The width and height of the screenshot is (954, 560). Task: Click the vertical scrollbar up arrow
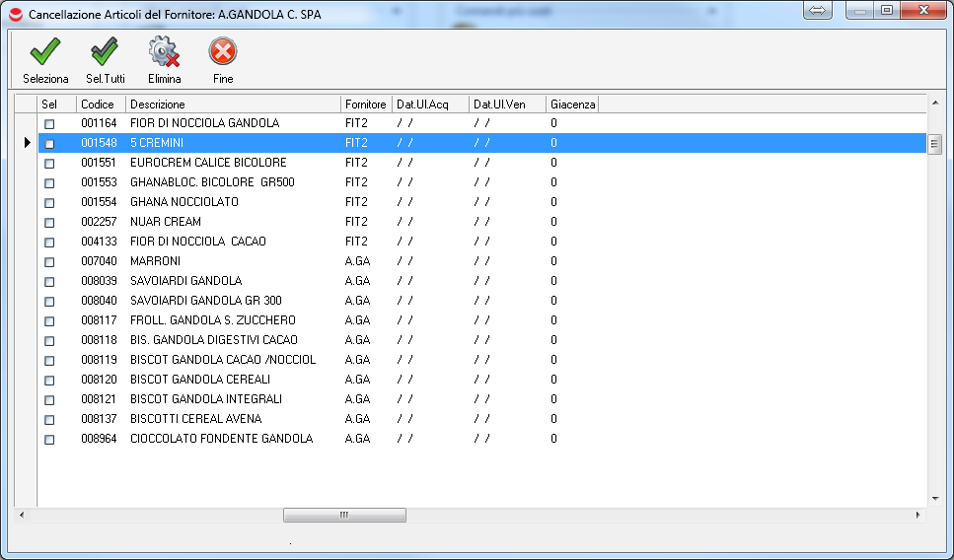(934, 102)
